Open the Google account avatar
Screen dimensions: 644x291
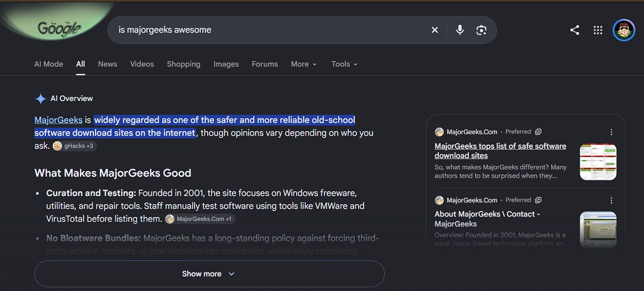[624, 30]
